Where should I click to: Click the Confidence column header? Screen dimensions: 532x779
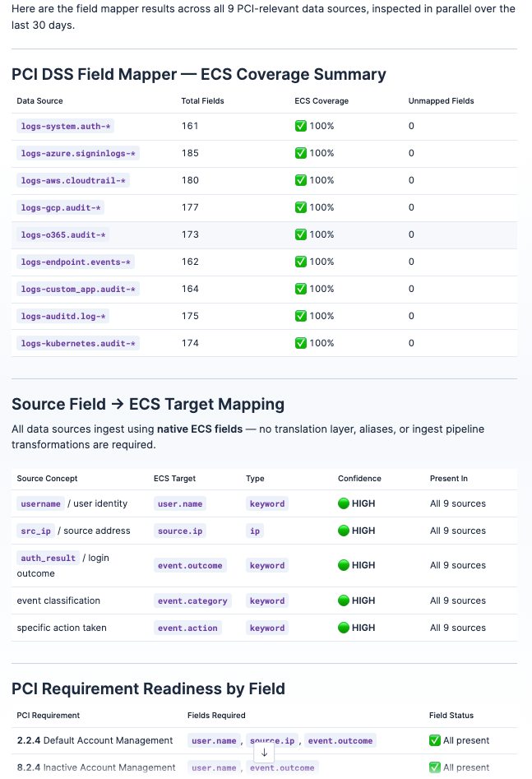pos(359,479)
